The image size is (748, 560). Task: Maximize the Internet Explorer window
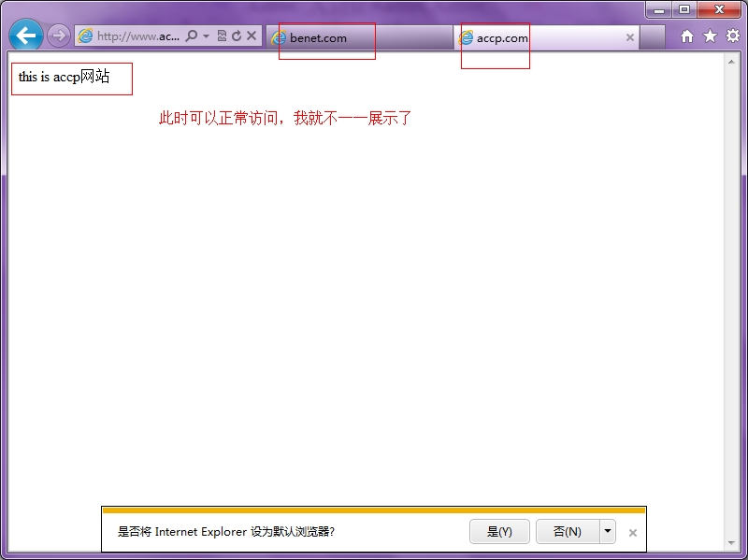pos(684,9)
